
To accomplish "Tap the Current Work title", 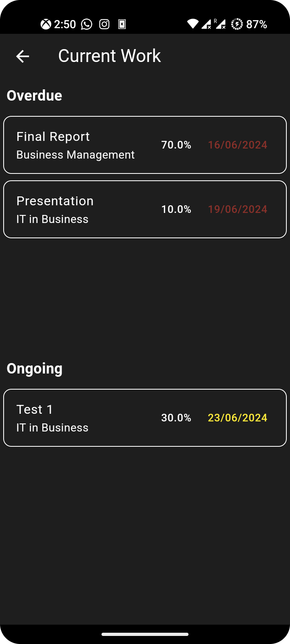I will click(110, 56).
